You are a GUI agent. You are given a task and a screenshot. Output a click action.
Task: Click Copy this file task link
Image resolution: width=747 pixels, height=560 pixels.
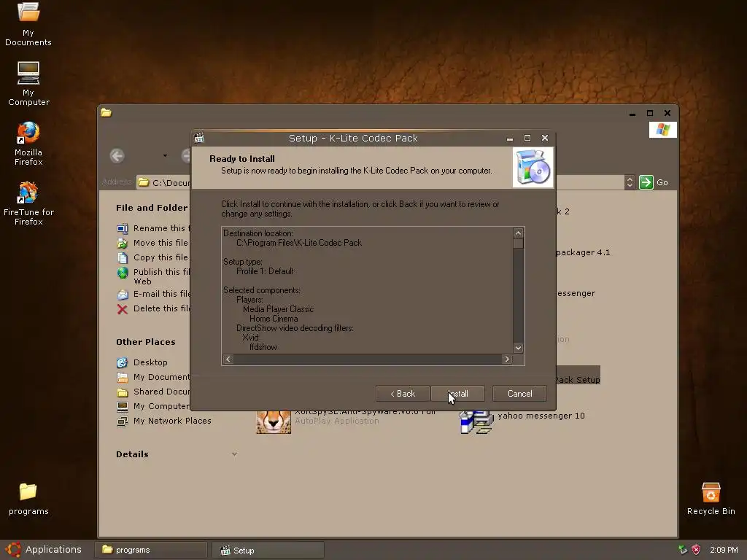[160, 257]
